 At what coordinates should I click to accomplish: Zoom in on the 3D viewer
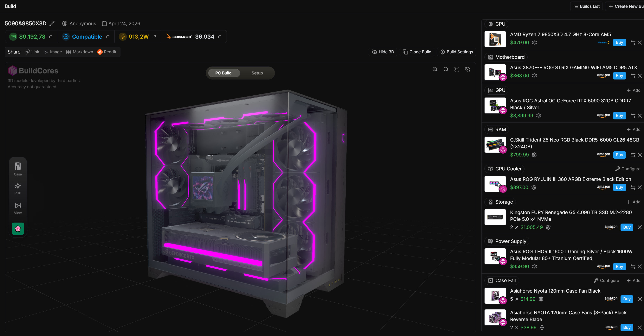click(x=435, y=69)
